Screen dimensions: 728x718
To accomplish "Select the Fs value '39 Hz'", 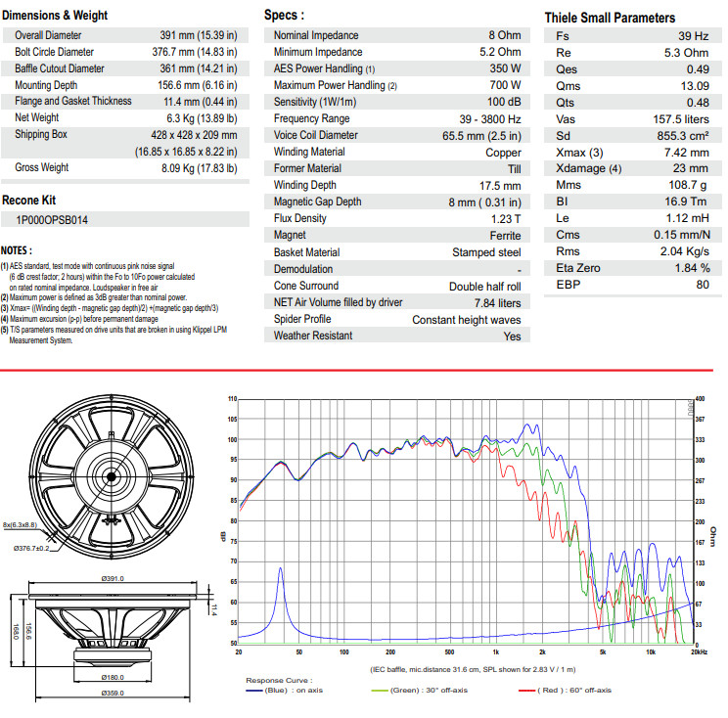I will (x=693, y=36).
